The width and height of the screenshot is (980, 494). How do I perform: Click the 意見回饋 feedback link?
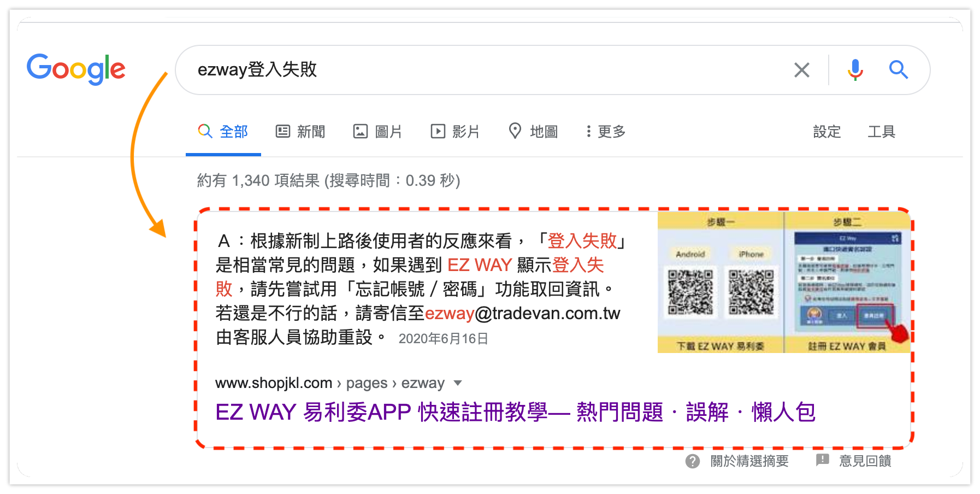[865, 461]
